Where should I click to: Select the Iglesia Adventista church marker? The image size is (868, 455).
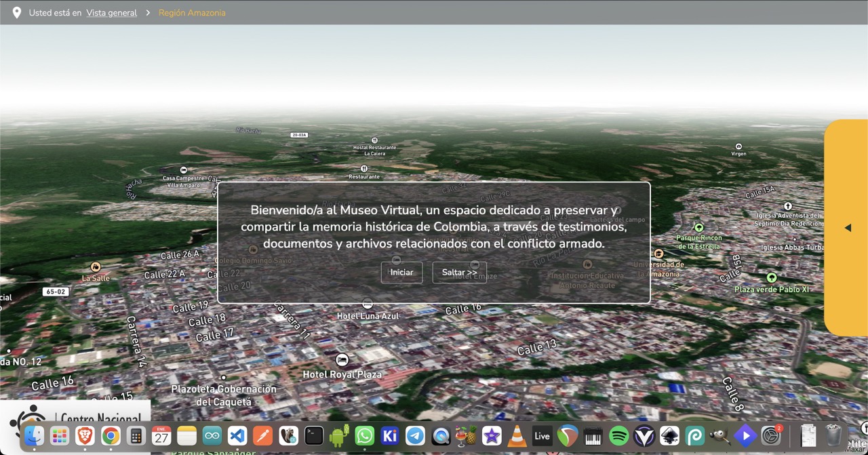tap(788, 206)
